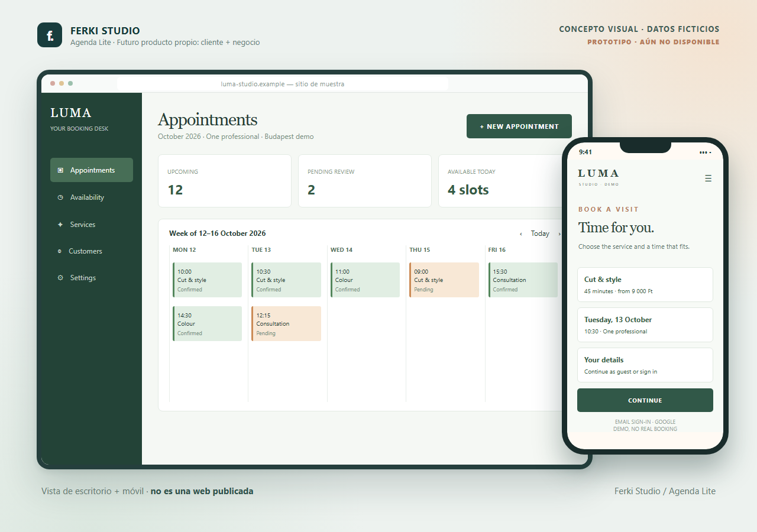Open Monday 14:30 Colour appointment
Screen dimensions: 757x532
point(207,324)
